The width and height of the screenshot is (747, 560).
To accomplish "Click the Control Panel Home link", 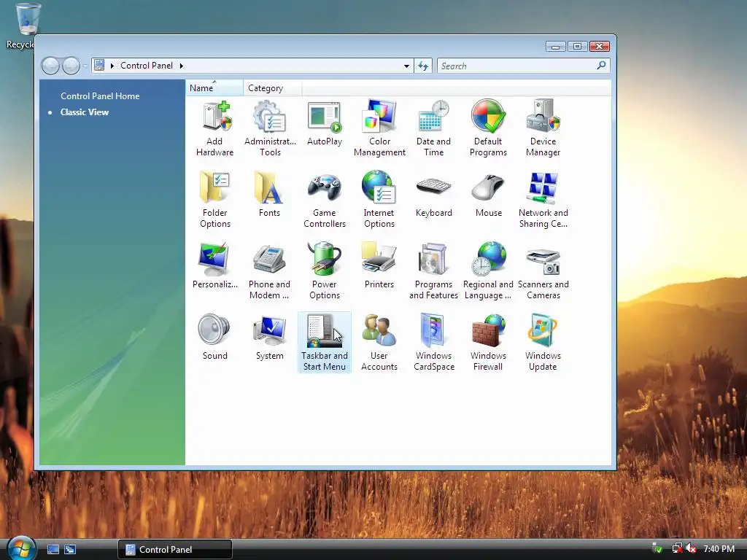I will coord(100,96).
